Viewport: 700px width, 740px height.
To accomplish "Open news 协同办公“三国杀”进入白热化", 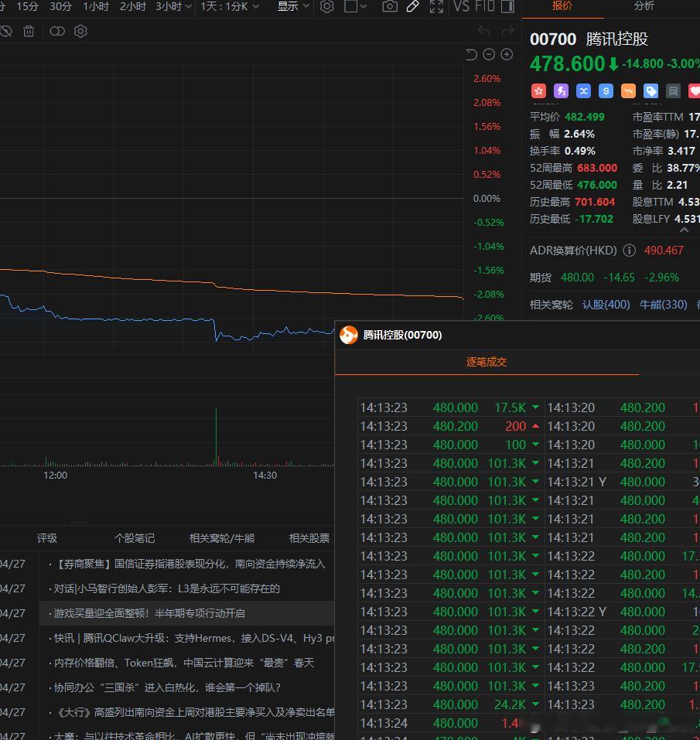I will click(164, 687).
